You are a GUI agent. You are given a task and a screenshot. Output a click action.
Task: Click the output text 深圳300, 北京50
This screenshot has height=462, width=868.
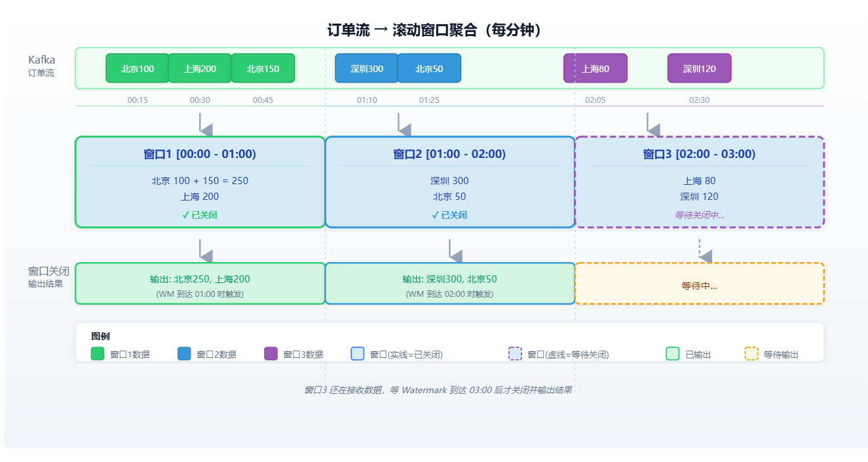coord(461,279)
